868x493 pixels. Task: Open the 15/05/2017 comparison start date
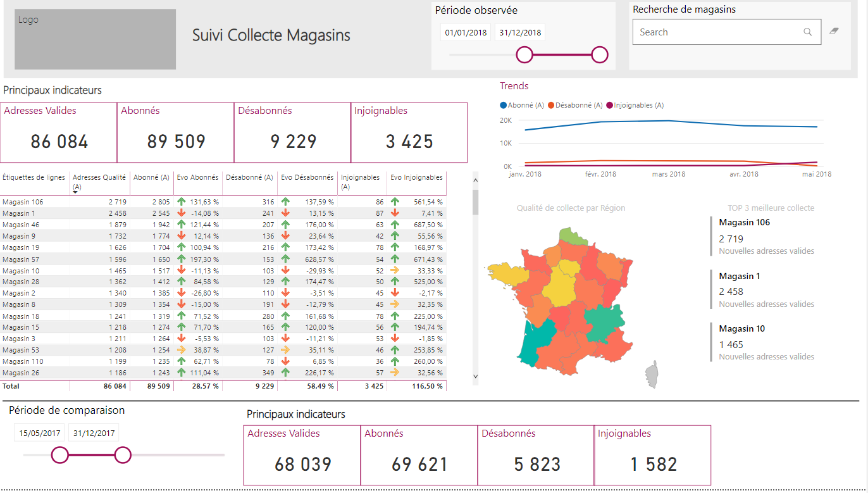coord(40,434)
